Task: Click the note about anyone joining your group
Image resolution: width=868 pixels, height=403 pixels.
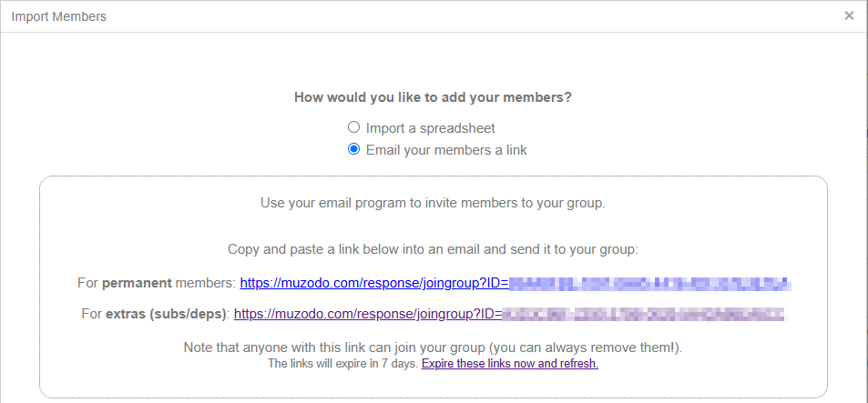Action: click(433, 347)
